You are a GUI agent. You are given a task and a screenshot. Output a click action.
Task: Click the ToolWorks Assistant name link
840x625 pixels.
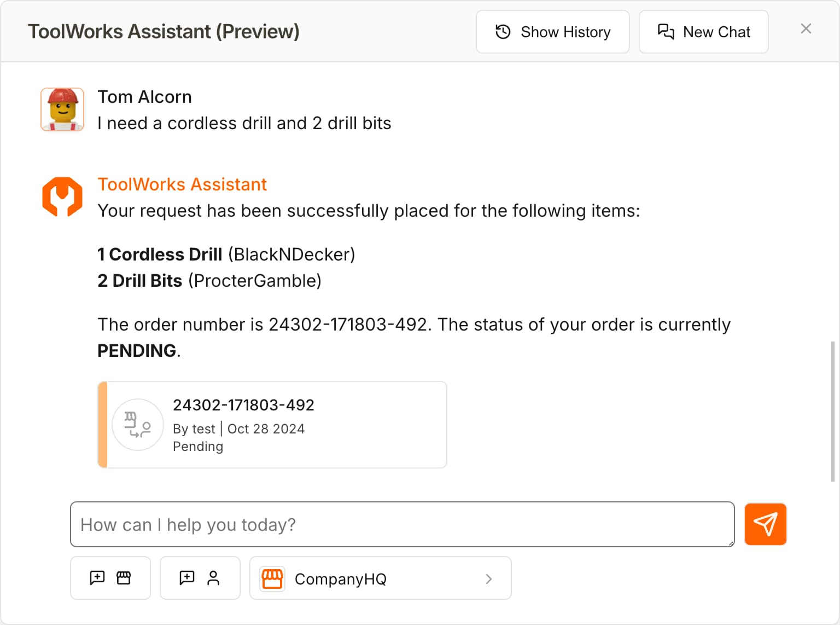[182, 184]
